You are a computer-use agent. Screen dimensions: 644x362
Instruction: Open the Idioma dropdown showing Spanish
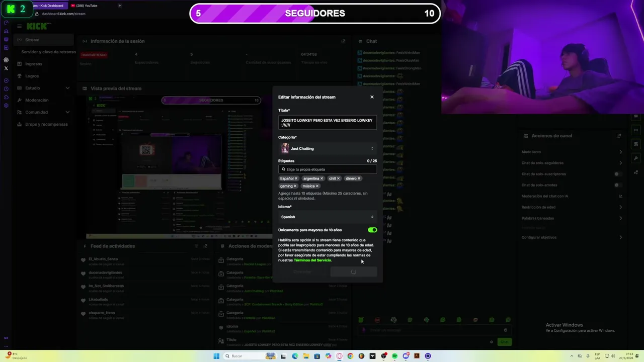[328, 217]
